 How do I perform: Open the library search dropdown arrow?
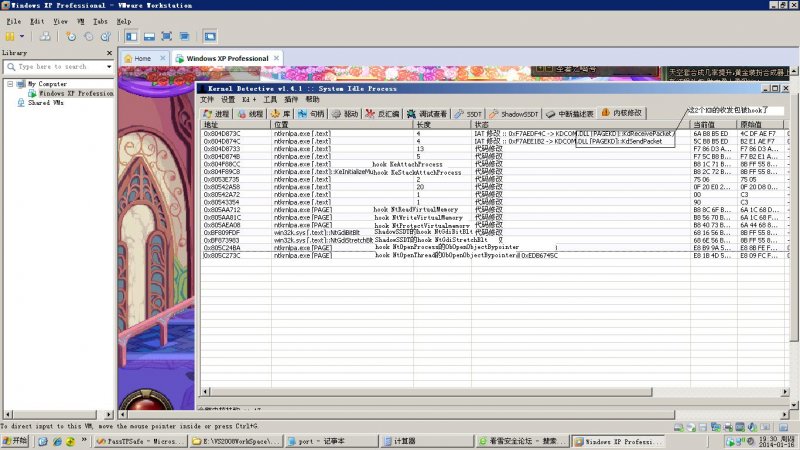109,67
